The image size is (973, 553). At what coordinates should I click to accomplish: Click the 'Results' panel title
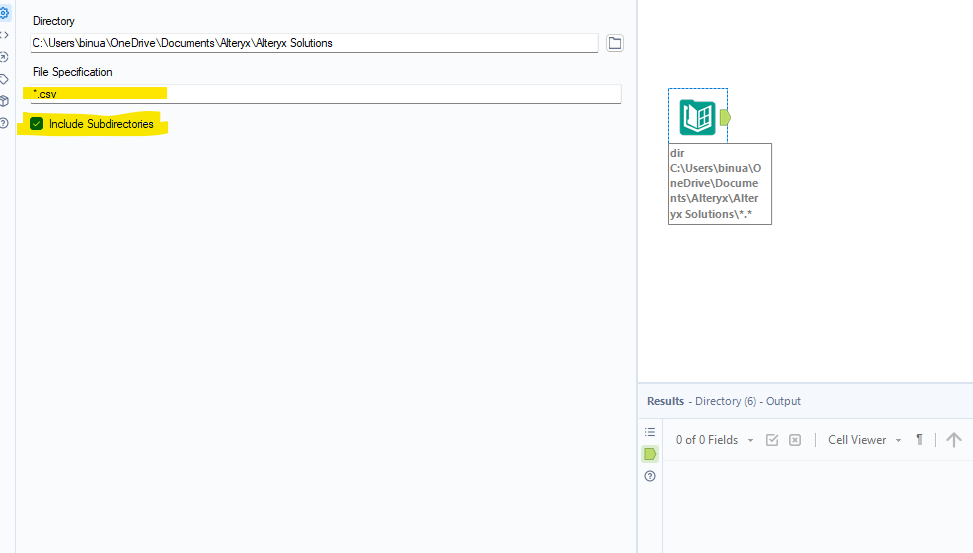point(665,401)
